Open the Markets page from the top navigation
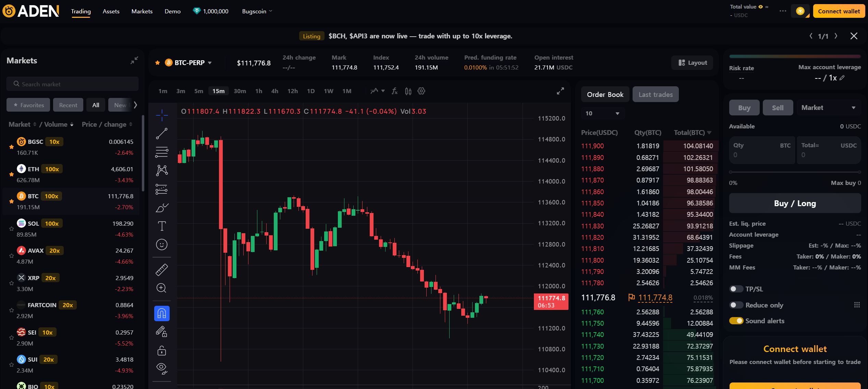The image size is (868, 389). [x=142, y=11]
